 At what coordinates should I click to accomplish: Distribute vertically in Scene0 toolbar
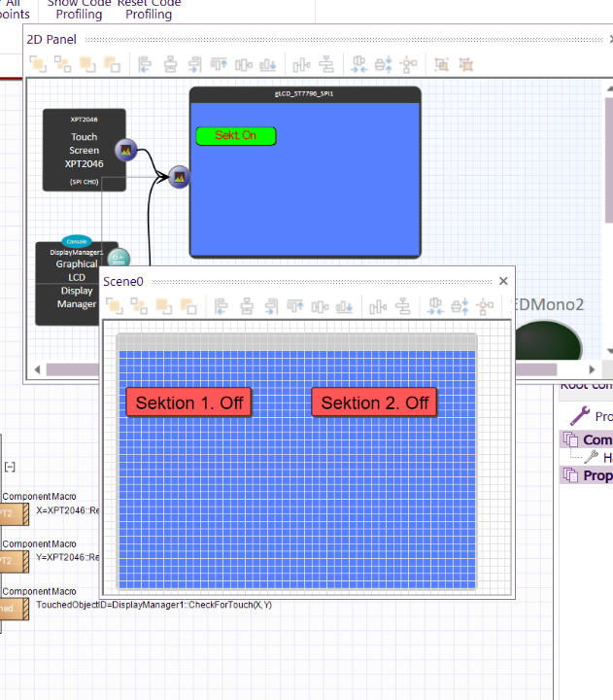point(403,306)
